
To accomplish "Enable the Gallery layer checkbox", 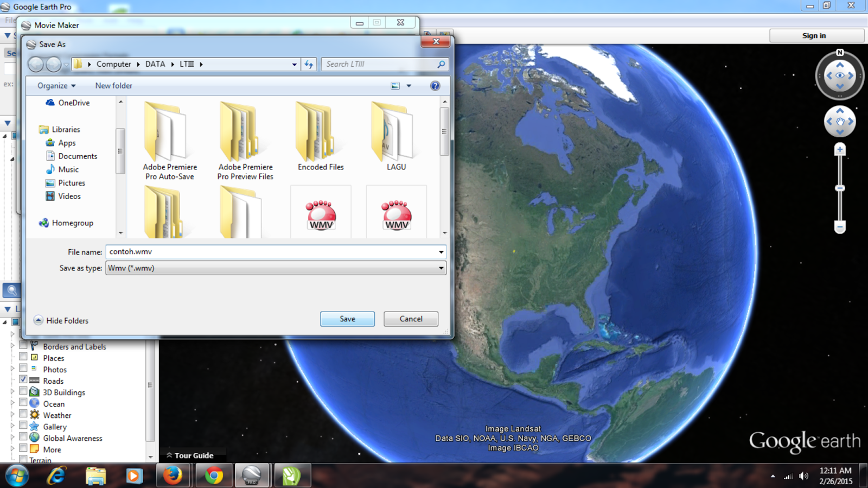I will [23, 425].
